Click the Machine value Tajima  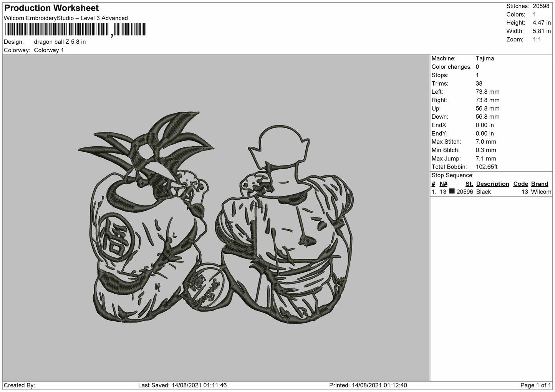485,59
